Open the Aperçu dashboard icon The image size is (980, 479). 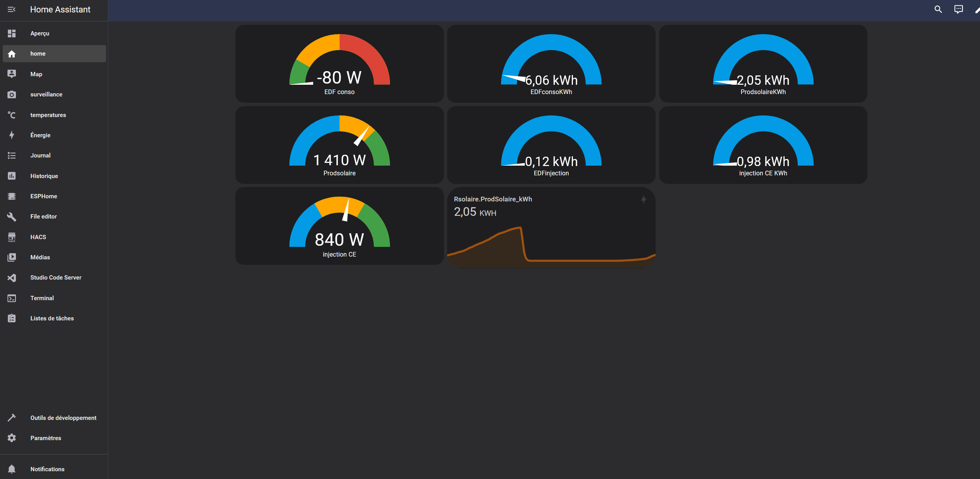(x=12, y=33)
